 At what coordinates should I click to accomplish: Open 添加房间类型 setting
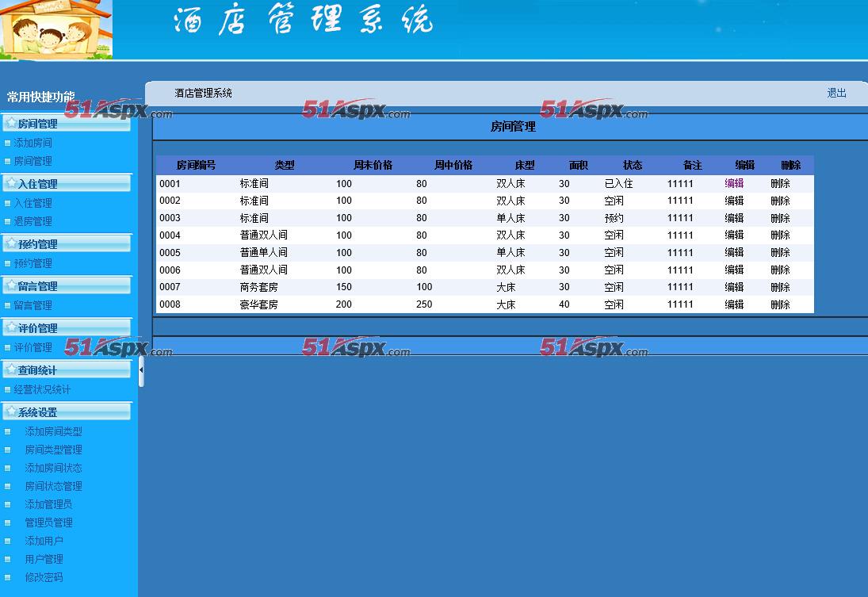[53, 431]
